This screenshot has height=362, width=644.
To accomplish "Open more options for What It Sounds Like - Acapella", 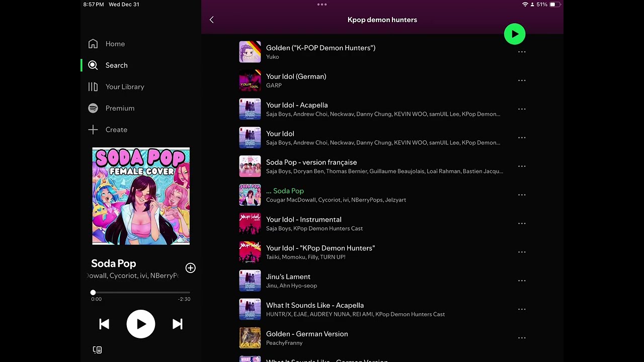I will click(522, 310).
